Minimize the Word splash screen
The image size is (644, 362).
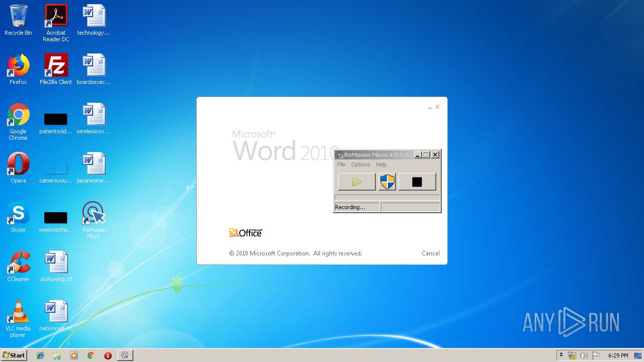pyautogui.click(x=430, y=107)
